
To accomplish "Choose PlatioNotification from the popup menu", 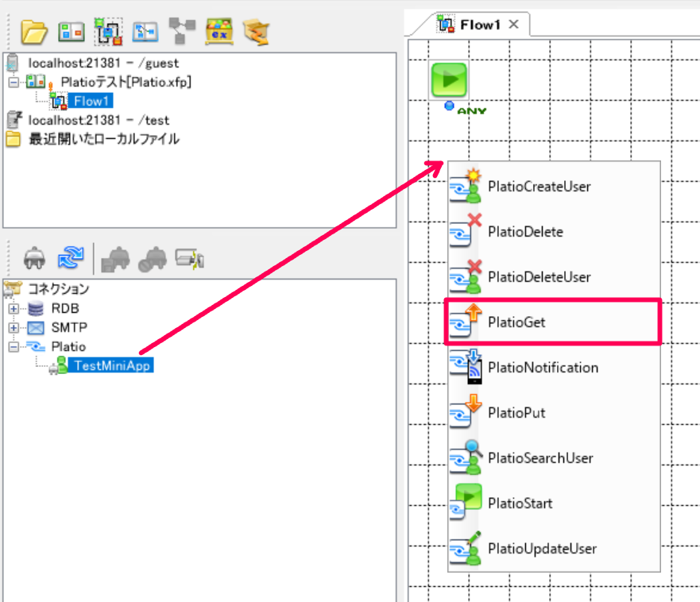I will click(554, 367).
